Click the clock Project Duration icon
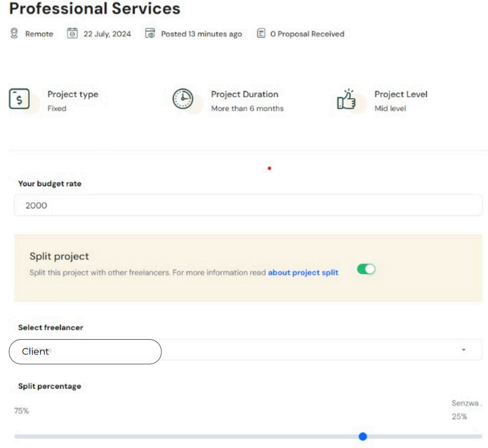 (x=183, y=99)
